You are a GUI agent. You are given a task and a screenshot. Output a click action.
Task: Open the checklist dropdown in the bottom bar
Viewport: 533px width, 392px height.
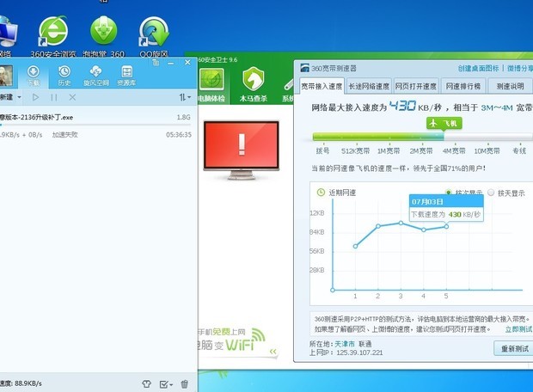(166, 384)
